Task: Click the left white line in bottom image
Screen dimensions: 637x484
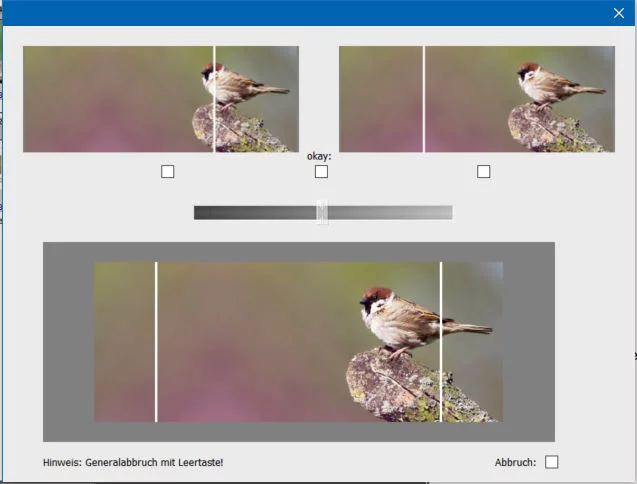Action: pos(156,342)
